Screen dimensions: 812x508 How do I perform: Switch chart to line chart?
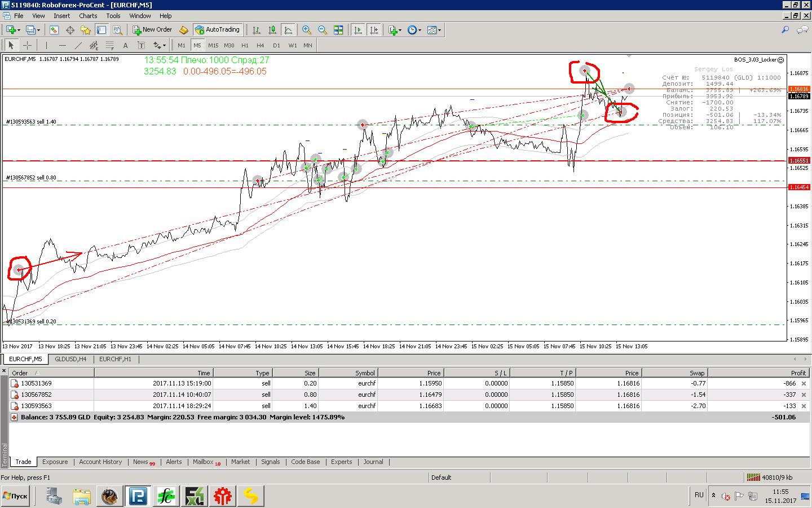pos(288,30)
